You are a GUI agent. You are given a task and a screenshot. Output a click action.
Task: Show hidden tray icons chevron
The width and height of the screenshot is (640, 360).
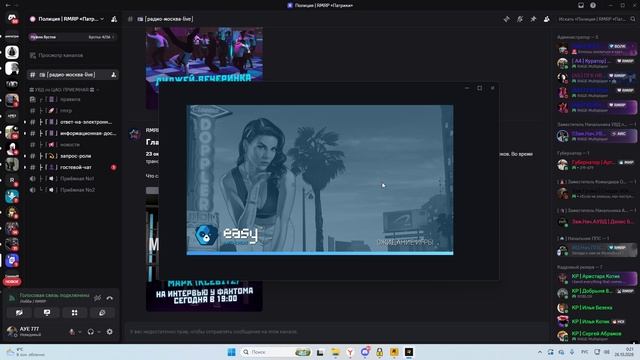tap(540, 352)
